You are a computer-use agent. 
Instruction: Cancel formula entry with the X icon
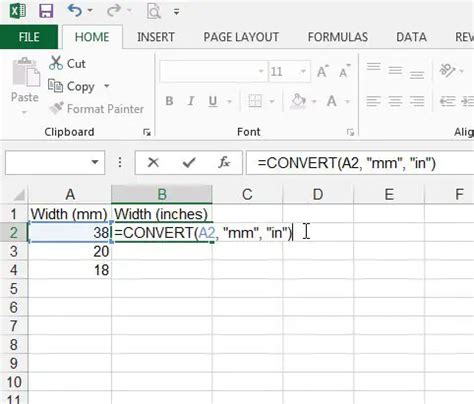[x=153, y=163]
